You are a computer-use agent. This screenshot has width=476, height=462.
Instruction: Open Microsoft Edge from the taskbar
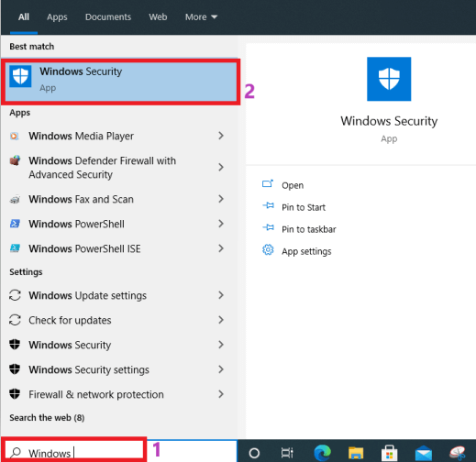click(322, 453)
